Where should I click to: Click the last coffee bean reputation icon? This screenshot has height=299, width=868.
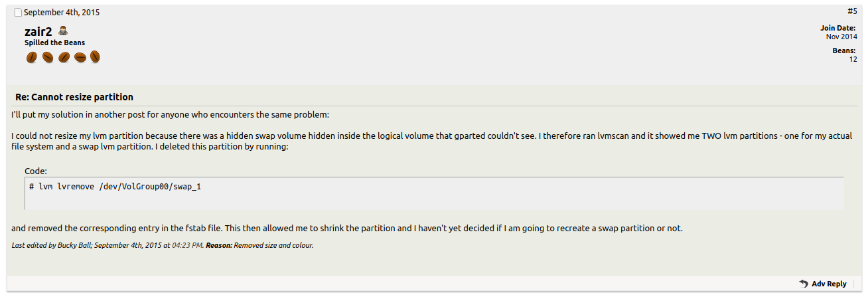(x=95, y=58)
